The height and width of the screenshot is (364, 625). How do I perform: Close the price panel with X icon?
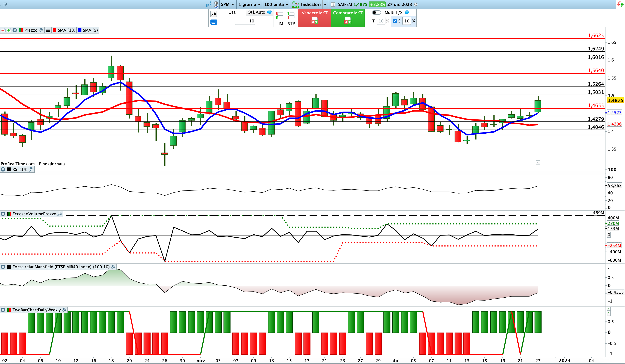pyautogui.click(x=15, y=30)
